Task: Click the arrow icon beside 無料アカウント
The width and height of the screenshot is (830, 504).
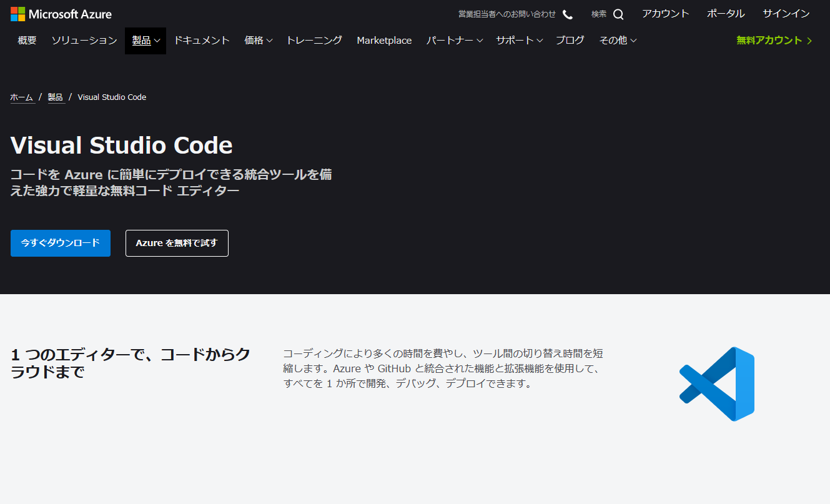Action: click(x=810, y=41)
